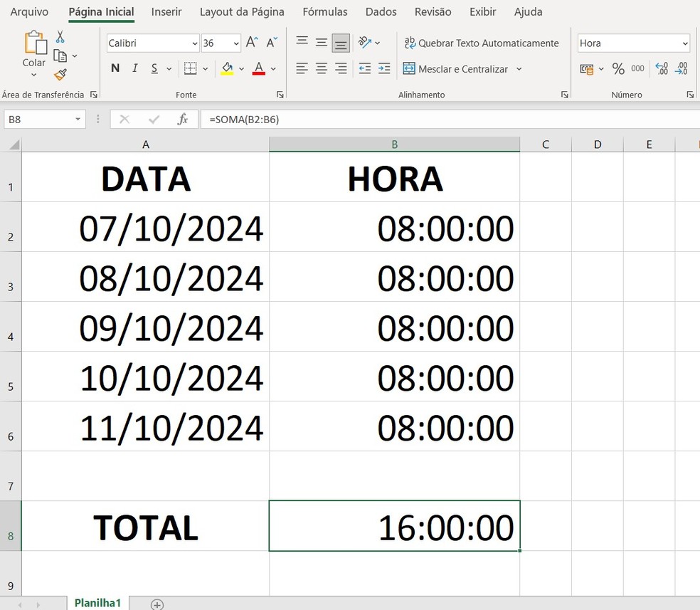700x610 pixels.
Task: Apply italic formatting
Action: [x=134, y=68]
